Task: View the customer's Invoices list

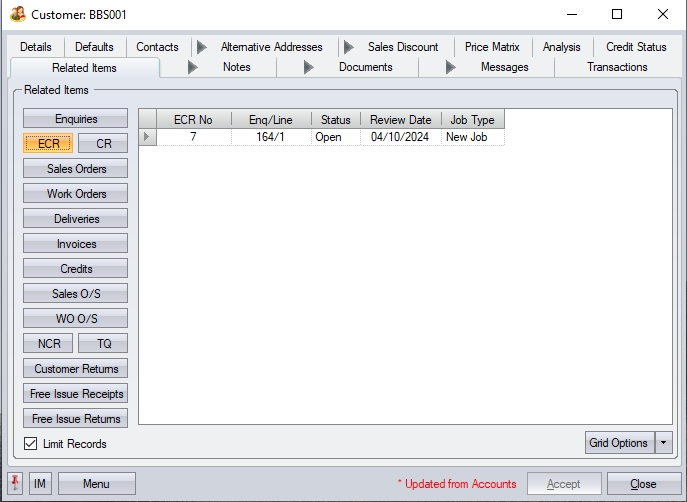Action: 76,244
